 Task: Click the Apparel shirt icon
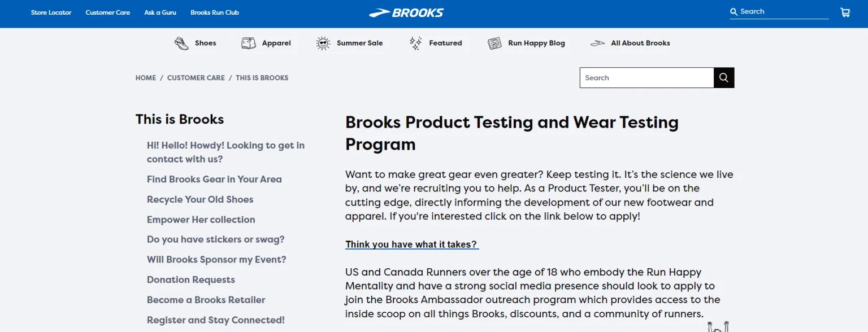tap(248, 42)
